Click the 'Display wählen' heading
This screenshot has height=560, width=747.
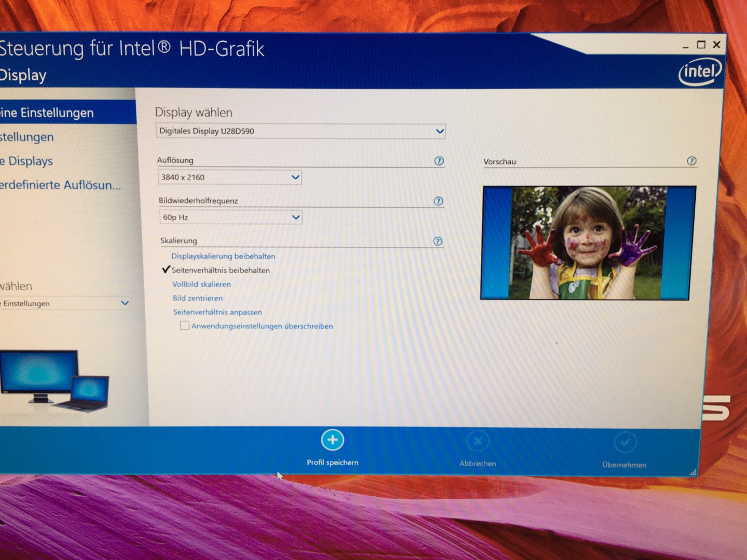point(193,113)
